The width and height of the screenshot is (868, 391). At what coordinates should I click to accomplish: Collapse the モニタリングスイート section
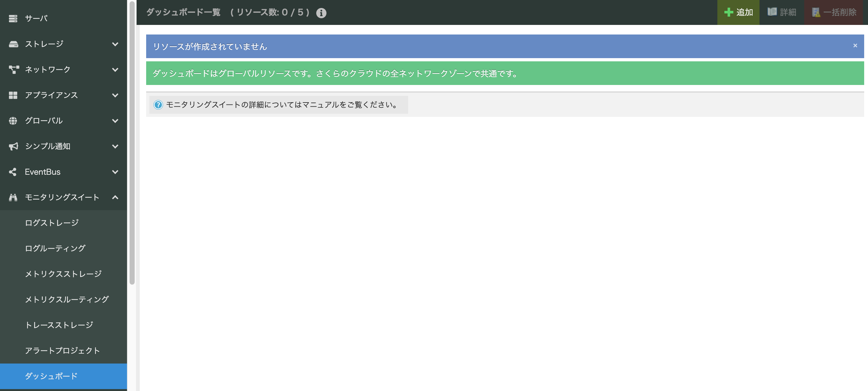point(116,198)
